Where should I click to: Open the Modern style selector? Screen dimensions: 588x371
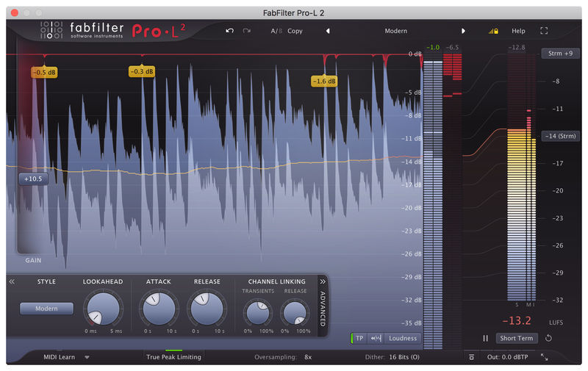46,309
